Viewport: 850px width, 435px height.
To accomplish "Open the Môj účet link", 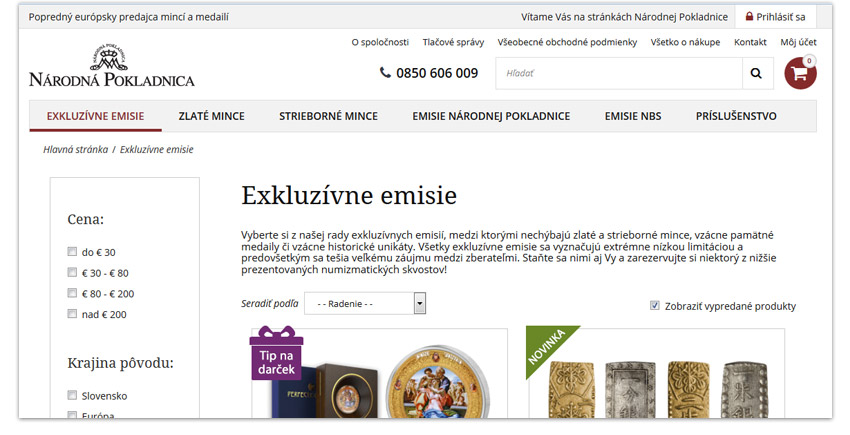I will tap(799, 42).
